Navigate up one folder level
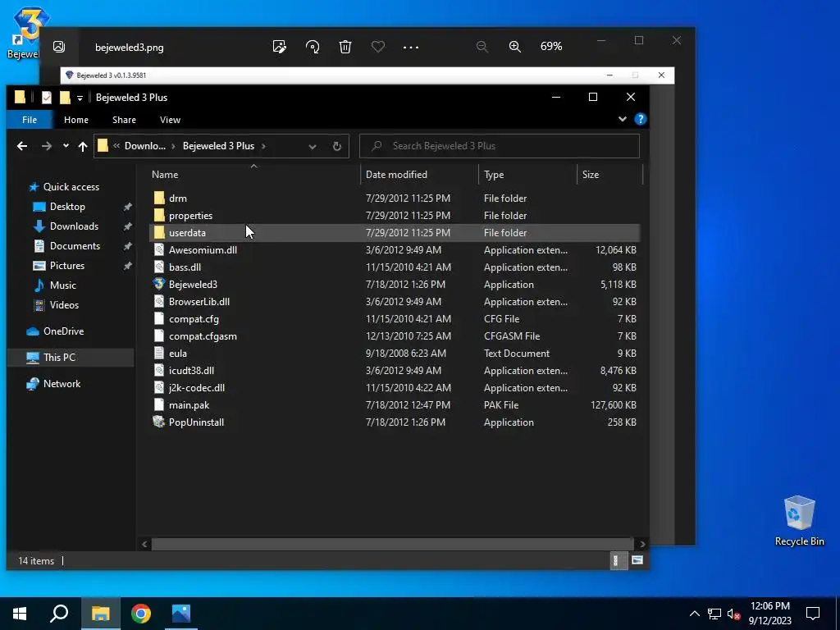Viewport: 840px width, 630px height. click(x=83, y=146)
